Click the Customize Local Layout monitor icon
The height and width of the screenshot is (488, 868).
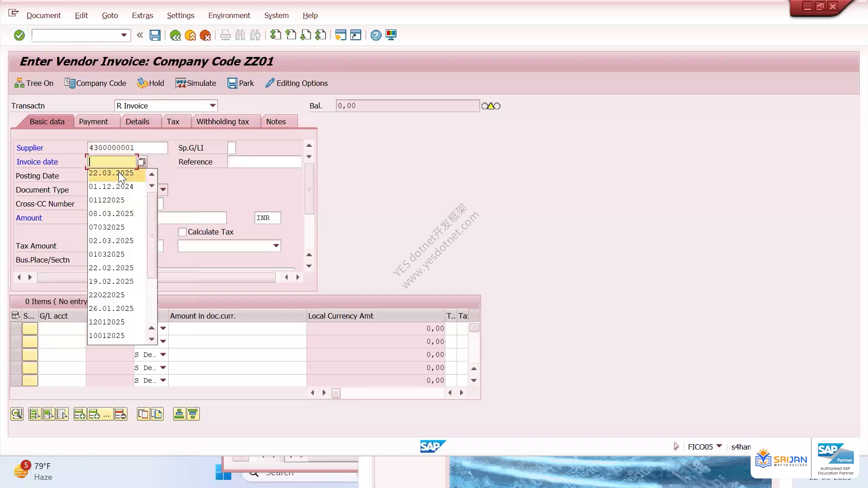(x=391, y=35)
